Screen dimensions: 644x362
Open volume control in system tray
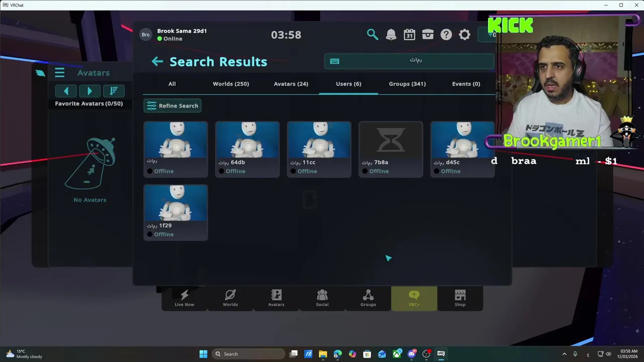pos(608,354)
